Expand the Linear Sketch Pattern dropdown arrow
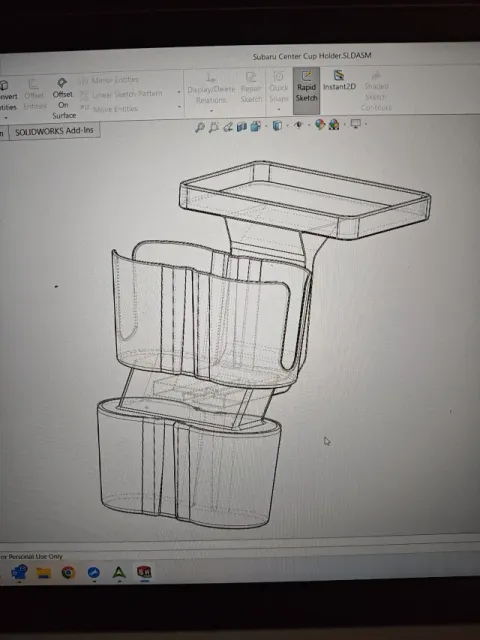The width and height of the screenshot is (480, 640). pyautogui.click(x=179, y=92)
